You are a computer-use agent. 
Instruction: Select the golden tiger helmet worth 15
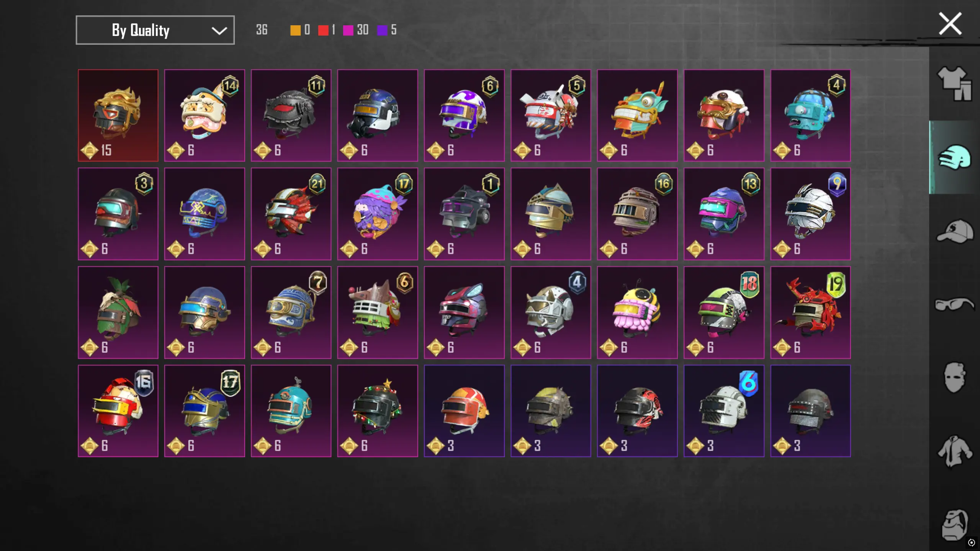coord(118,115)
